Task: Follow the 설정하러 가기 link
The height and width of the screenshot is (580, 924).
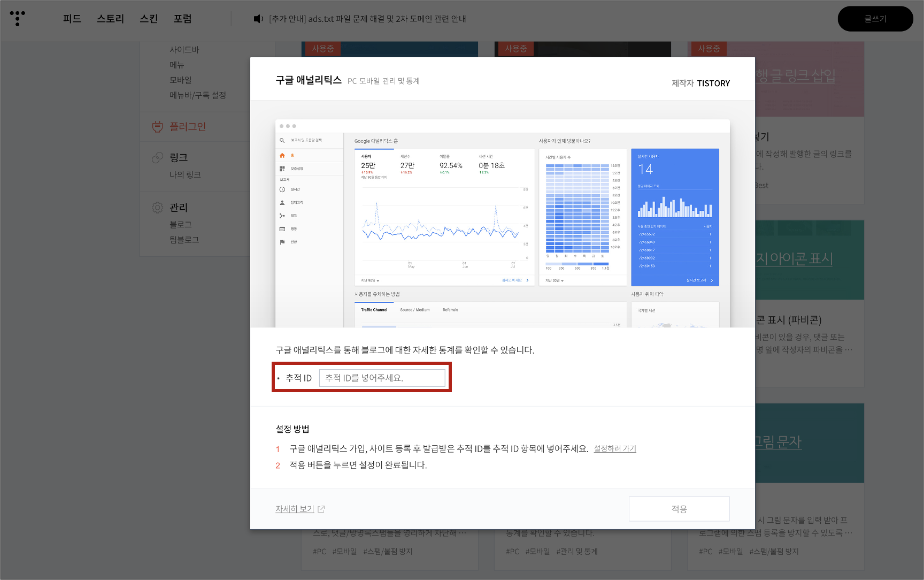Action: [x=615, y=448]
